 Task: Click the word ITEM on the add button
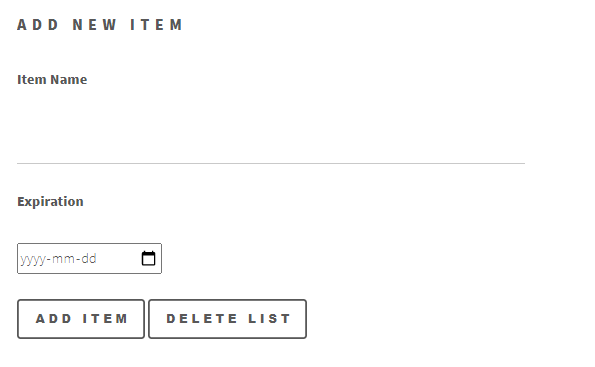(105, 319)
